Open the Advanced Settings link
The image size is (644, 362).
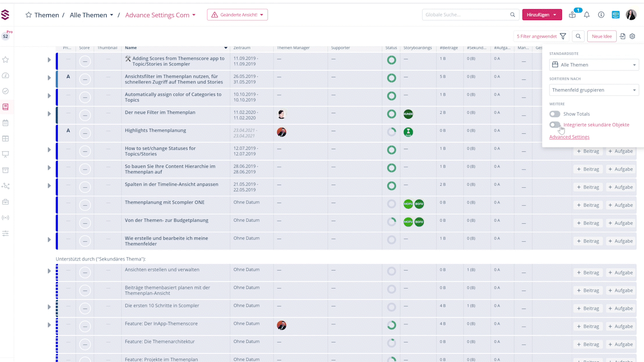click(x=569, y=137)
